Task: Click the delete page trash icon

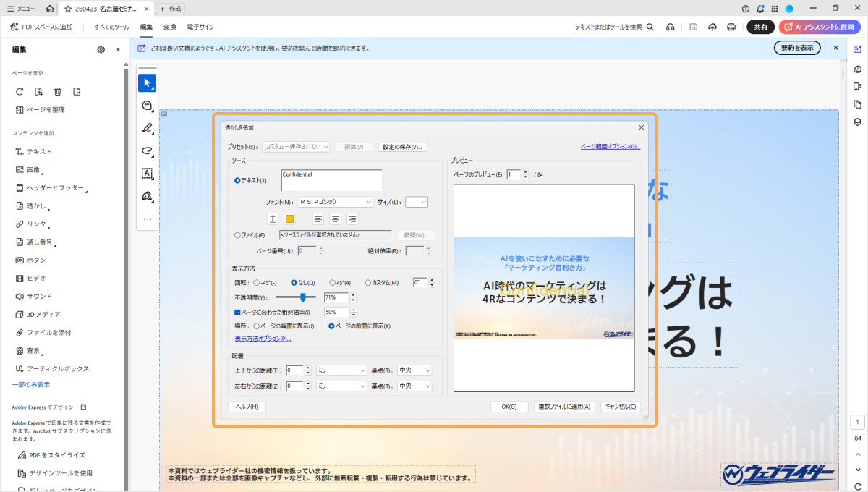Action: coord(58,91)
